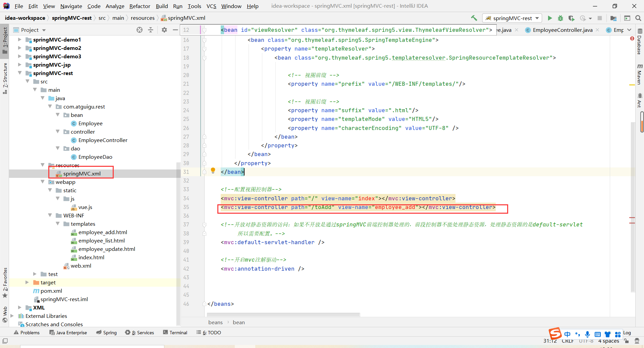Open the Services tool window

pos(140,333)
